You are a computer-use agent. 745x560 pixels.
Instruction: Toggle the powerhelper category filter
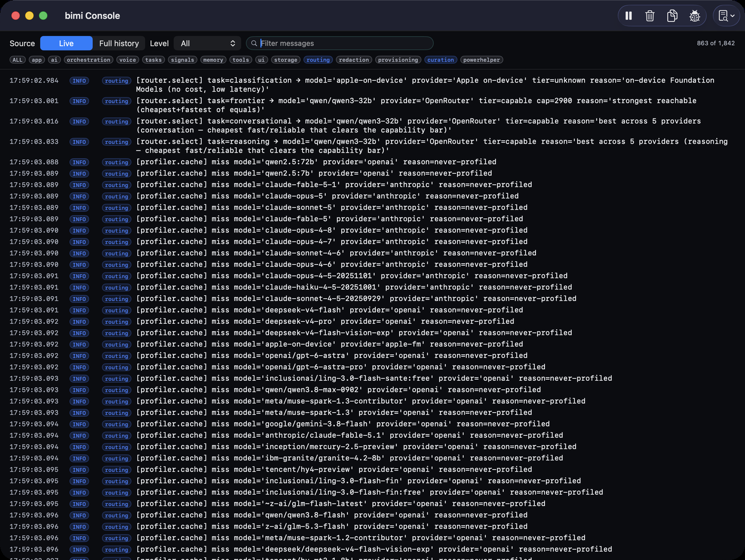click(x=482, y=60)
